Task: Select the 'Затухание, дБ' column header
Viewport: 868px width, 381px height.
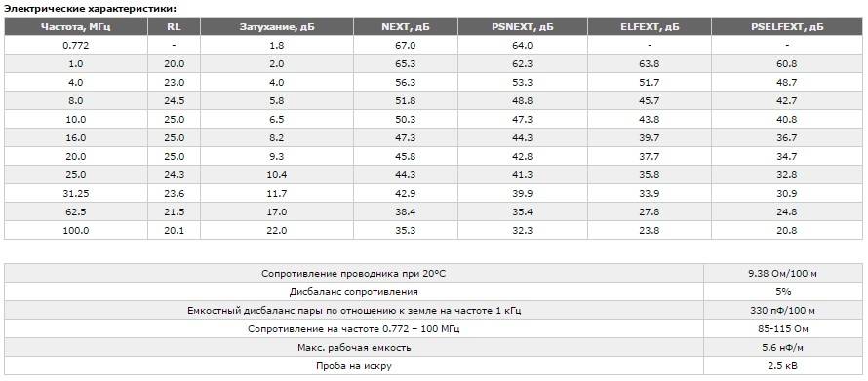Action: pyautogui.click(x=277, y=26)
